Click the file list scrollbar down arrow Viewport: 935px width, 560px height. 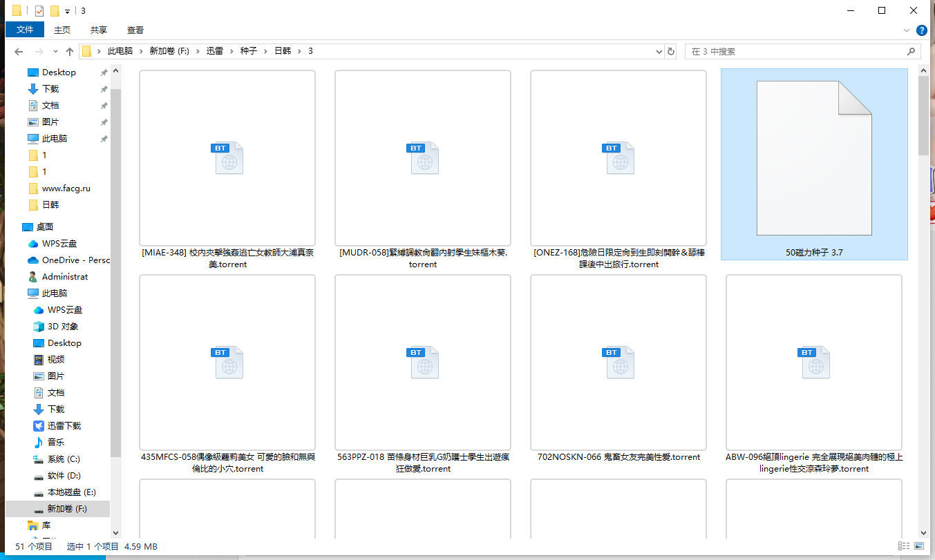[923, 533]
